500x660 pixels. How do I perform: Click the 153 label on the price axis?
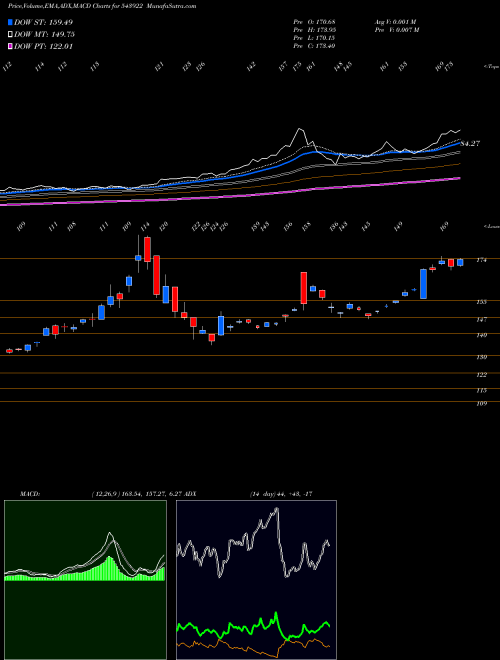coord(481,302)
